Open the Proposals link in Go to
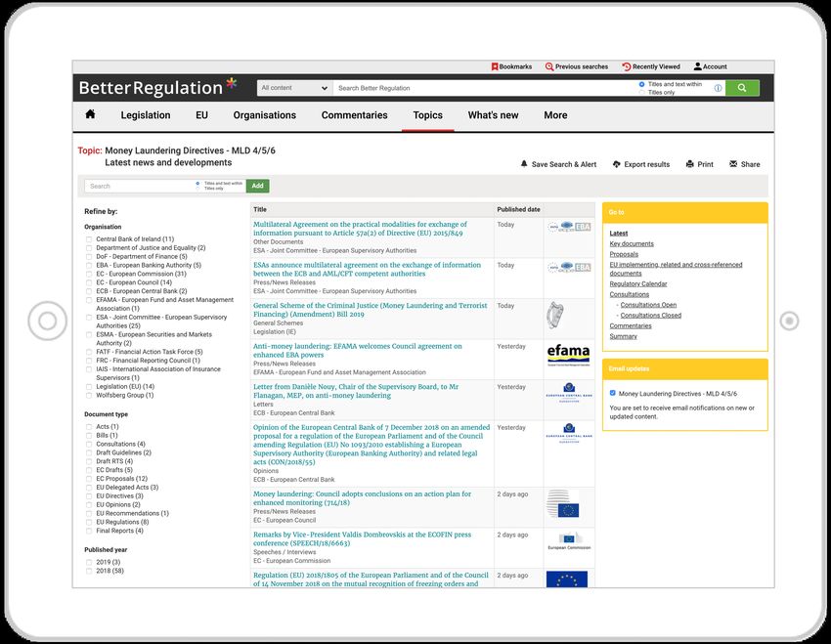The image size is (831, 644). pyautogui.click(x=624, y=254)
